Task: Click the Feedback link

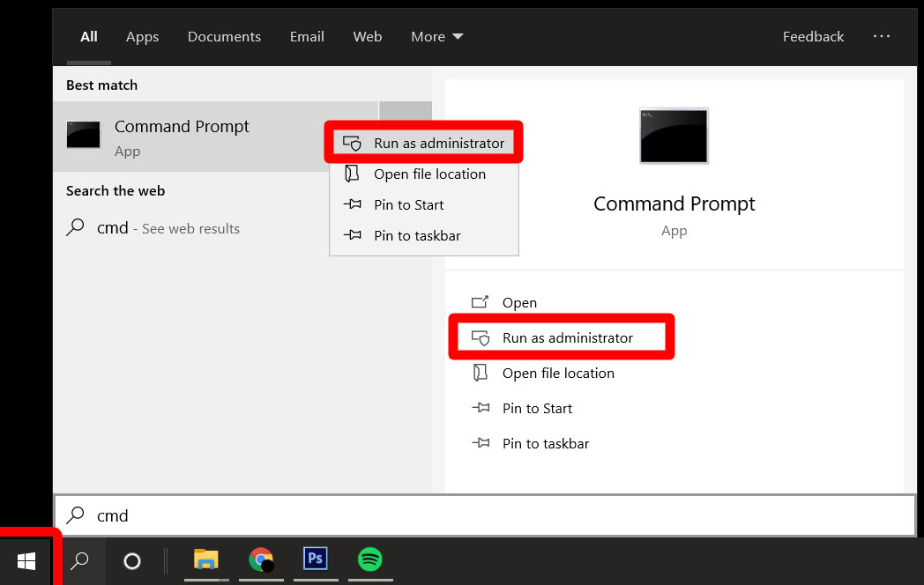Action: click(813, 37)
